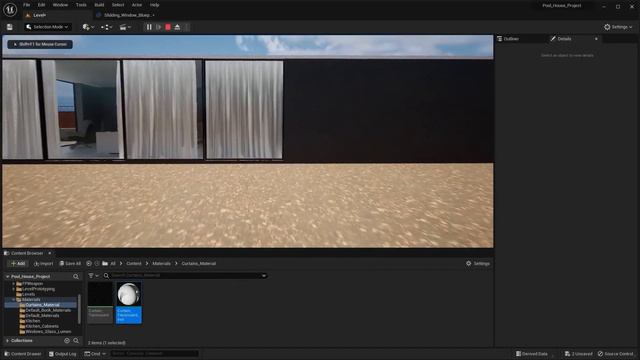The width and height of the screenshot is (640, 360).
Task: Expand chevron after the Content breadcrumb
Action: 147,264
